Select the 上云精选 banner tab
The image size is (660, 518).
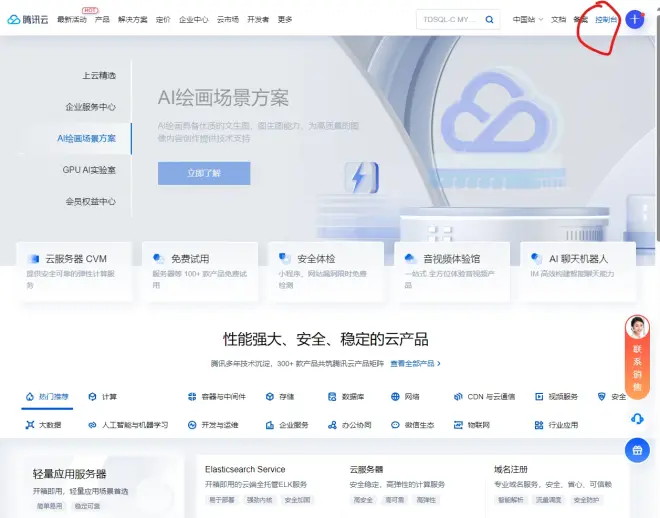click(99, 75)
